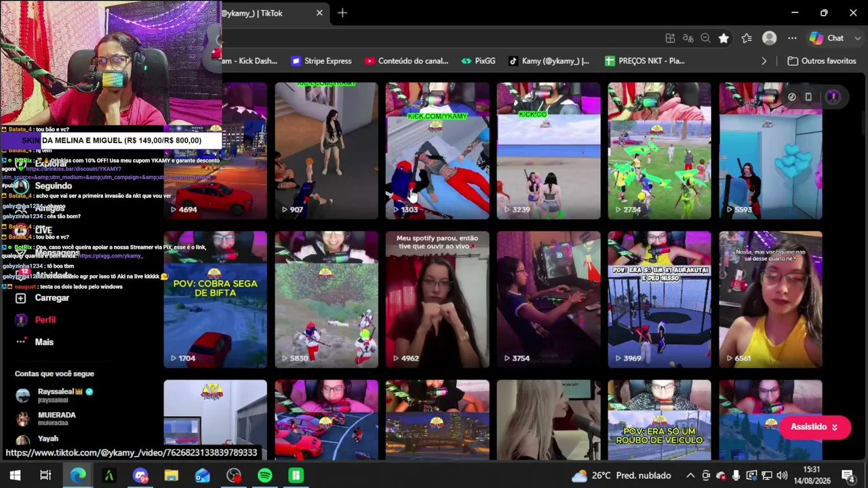
Task: Open the X1 AURAKUTAI video
Action: point(660,300)
